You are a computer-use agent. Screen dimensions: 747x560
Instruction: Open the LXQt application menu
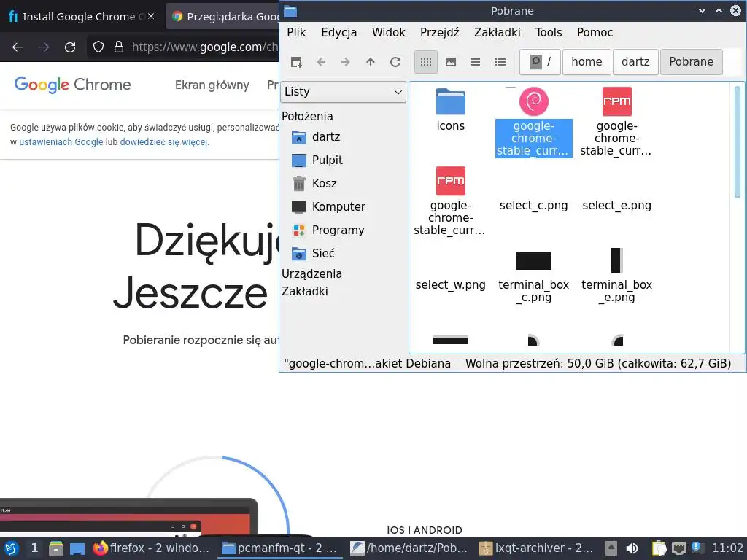pos(12,548)
